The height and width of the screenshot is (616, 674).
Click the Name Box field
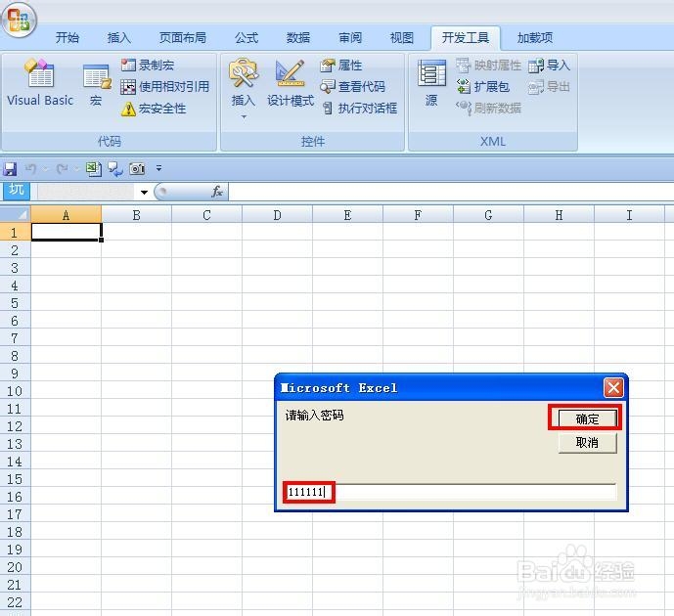coord(85,192)
